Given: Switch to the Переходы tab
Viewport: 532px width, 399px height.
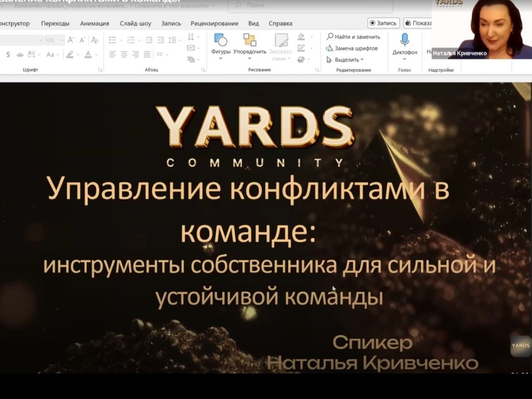Looking at the screenshot, I should (x=55, y=23).
